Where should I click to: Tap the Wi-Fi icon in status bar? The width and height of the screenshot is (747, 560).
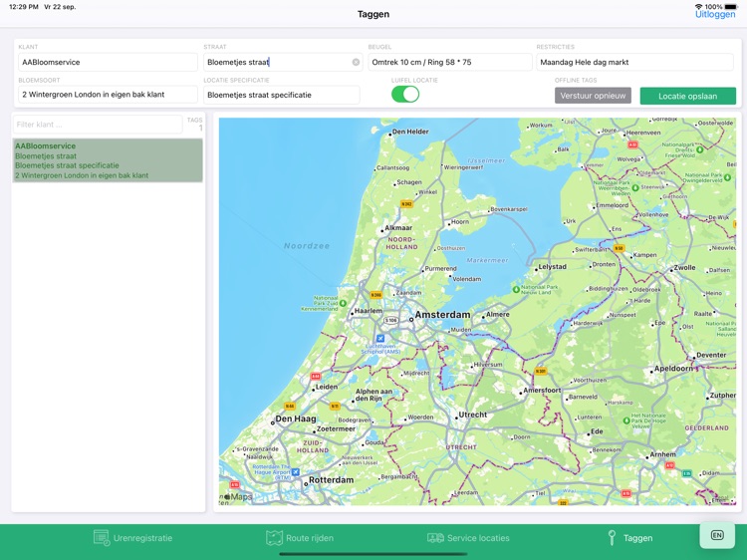699,7
